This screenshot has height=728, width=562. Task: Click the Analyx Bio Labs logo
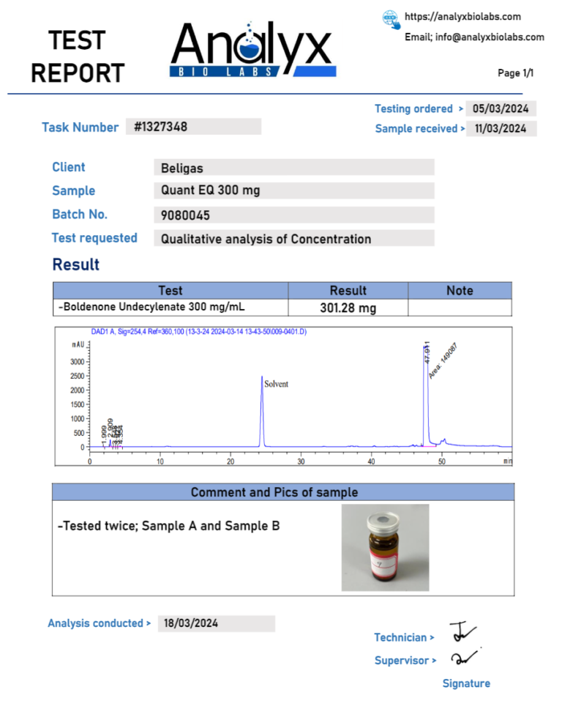(x=253, y=49)
